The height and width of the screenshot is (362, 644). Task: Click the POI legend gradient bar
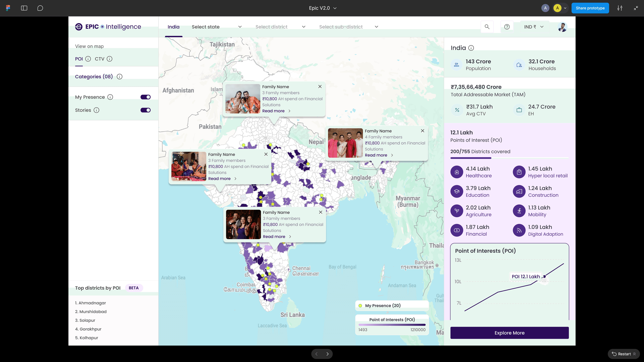pyautogui.click(x=392, y=325)
